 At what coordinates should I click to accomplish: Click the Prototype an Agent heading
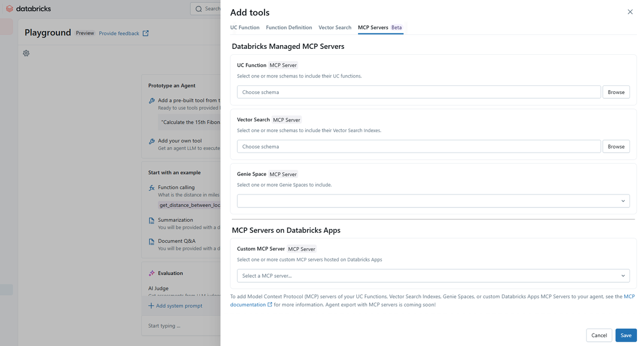pyautogui.click(x=172, y=85)
